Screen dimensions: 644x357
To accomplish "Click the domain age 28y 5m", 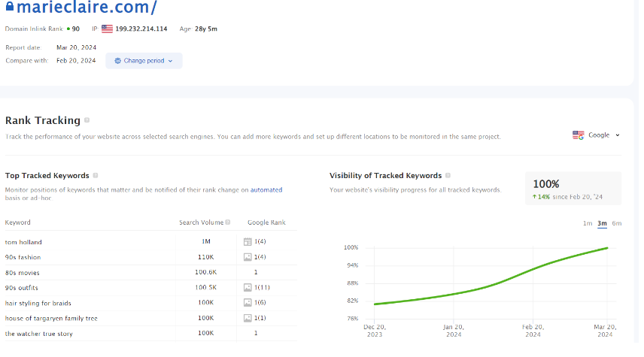I will (206, 29).
